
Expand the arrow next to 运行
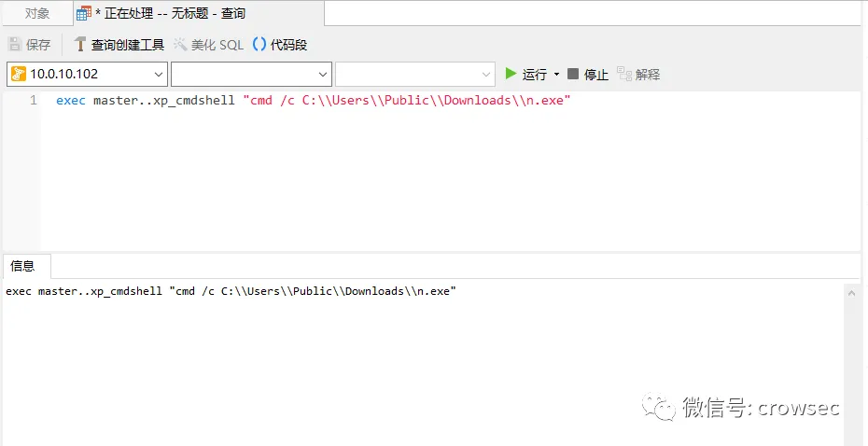tap(556, 74)
